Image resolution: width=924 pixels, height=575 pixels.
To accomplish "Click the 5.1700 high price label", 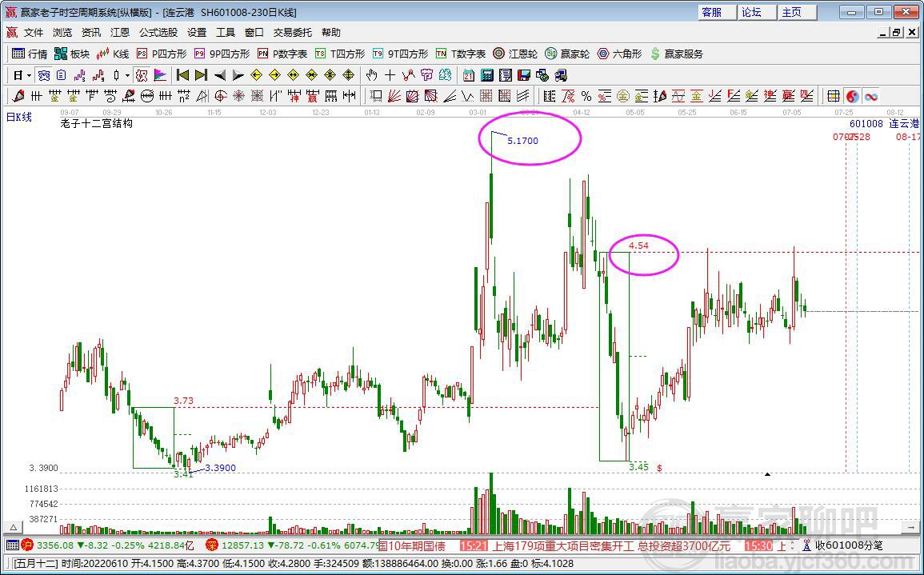I will point(522,141).
